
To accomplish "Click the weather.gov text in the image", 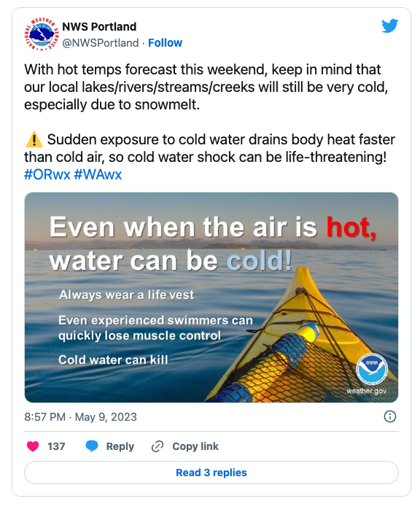I will (367, 391).
